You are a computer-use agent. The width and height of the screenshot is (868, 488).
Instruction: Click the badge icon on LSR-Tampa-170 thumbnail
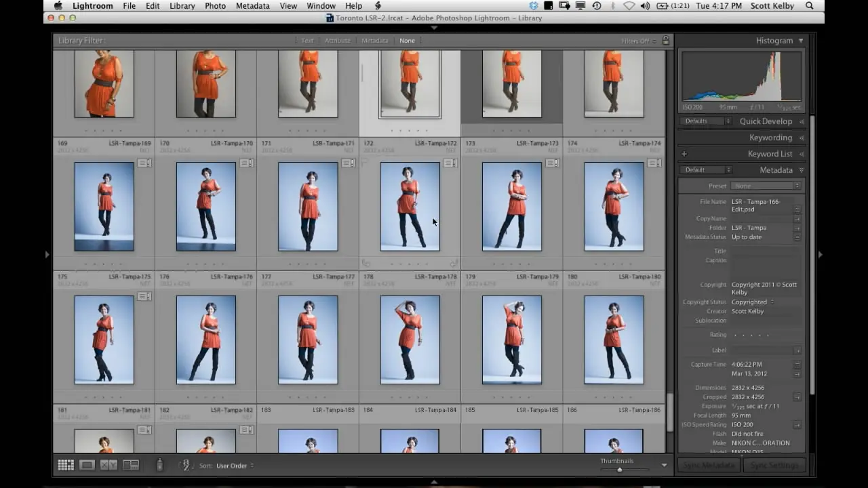[x=246, y=163]
